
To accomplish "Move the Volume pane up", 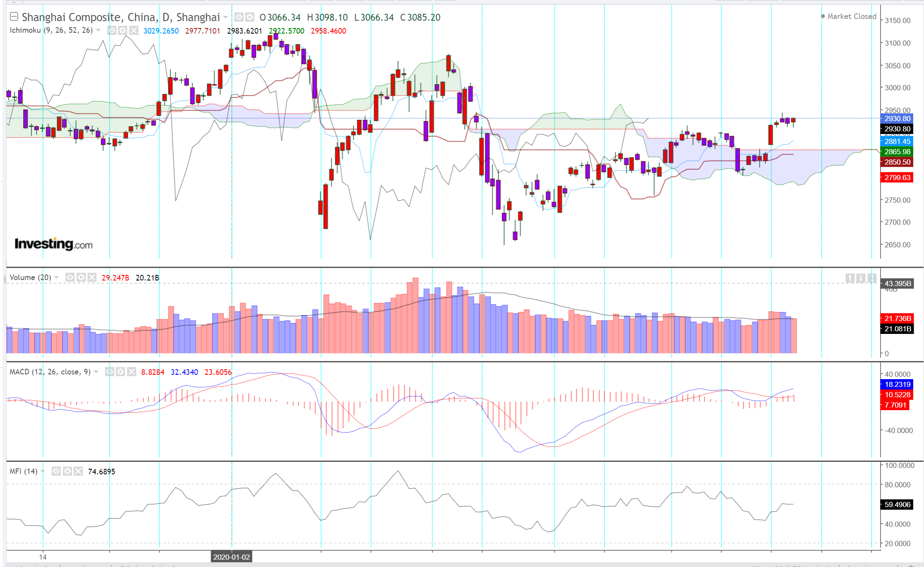I will (x=850, y=278).
